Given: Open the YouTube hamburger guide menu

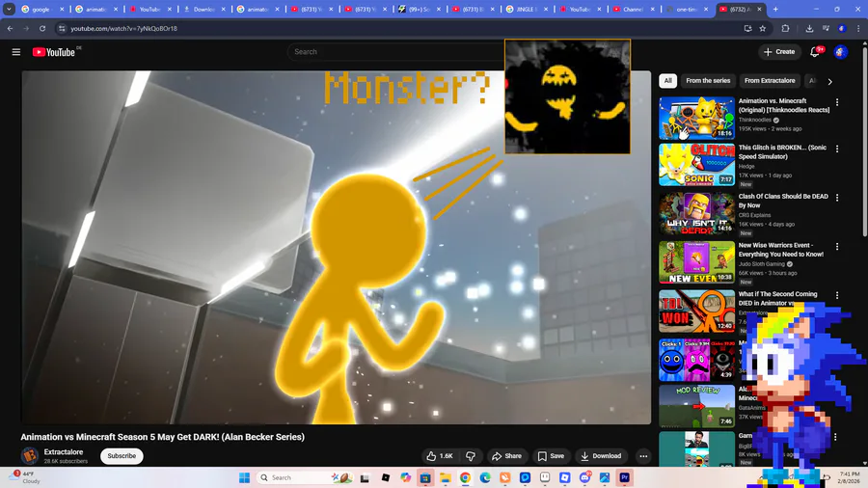Looking at the screenshot, I should pos(16,52).
